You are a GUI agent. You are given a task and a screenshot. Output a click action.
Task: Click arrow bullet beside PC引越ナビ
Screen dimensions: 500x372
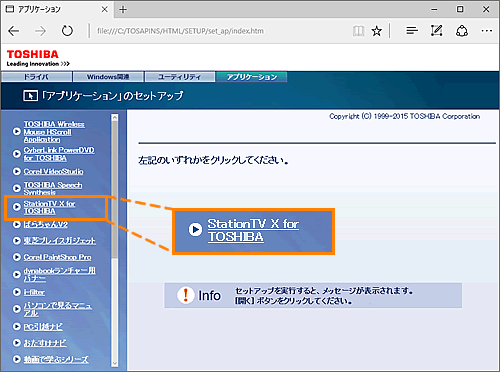click(x=16, y=326)
